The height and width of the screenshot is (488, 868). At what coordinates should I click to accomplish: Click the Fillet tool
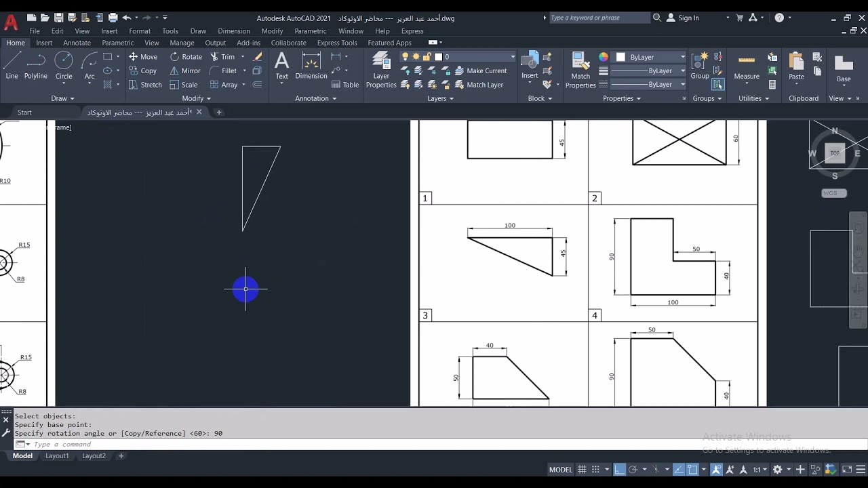224,70
